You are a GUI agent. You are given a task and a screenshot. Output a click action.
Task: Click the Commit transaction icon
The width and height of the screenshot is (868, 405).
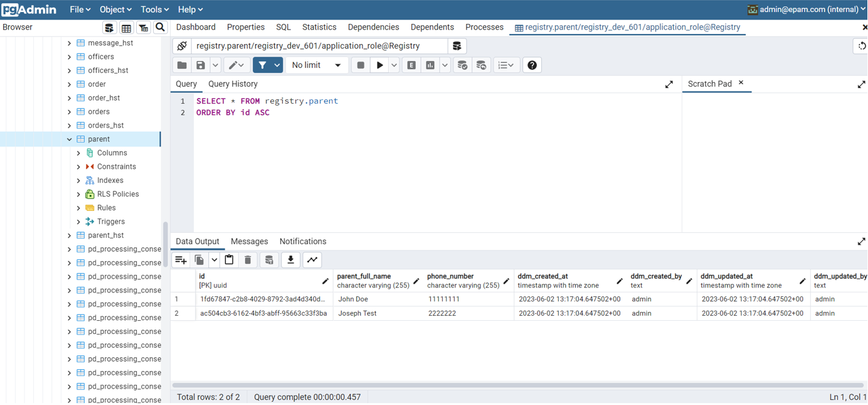point(462,65)
